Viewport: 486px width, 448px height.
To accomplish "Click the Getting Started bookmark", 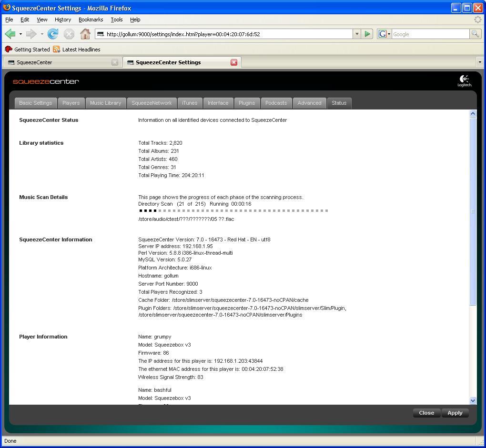I will (27, 49).
